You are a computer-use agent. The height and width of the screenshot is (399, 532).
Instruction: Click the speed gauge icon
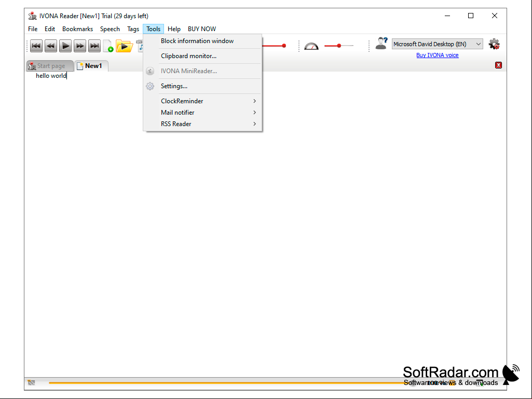point(311,46)
